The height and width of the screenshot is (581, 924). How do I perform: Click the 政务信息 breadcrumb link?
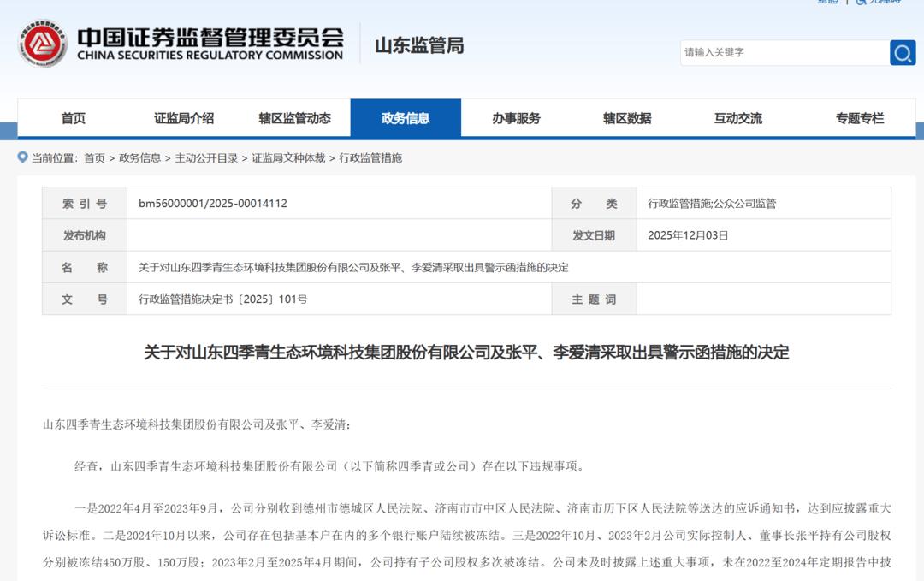click(x=139, y=158)
